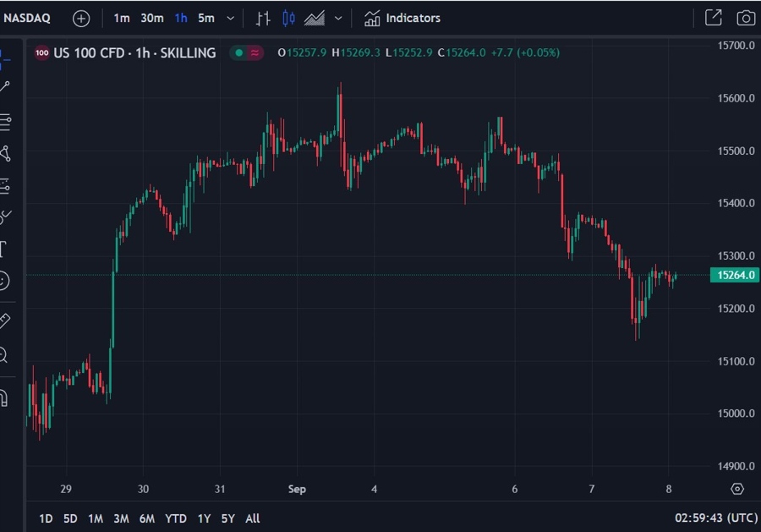Select the 1h timeframe
The width and height of the screenshot is (761, 532).
point(181,19)
